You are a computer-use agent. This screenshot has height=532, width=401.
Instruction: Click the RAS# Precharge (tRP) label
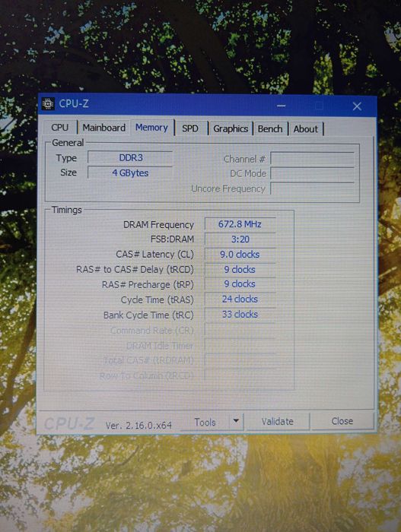point(148,285)
